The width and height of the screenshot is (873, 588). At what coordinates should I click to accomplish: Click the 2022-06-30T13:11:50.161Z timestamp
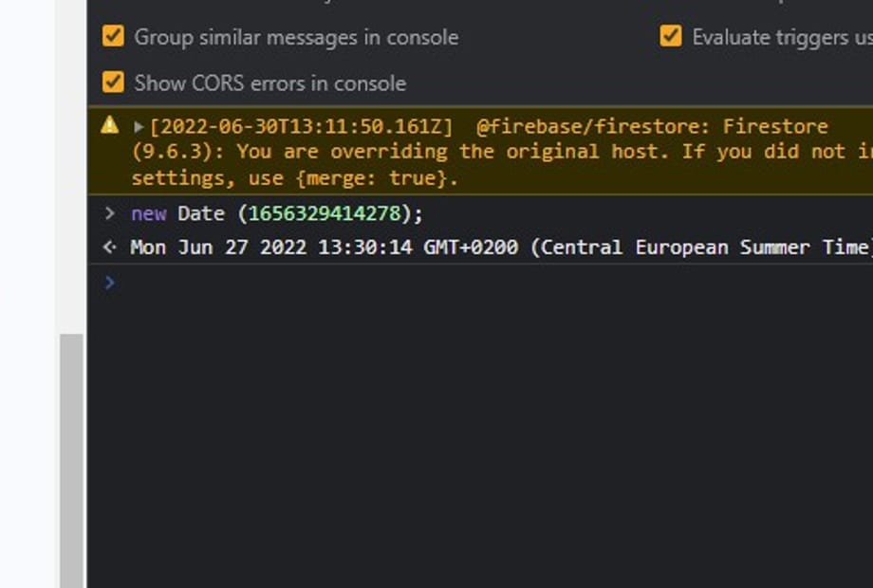point(301,127)
